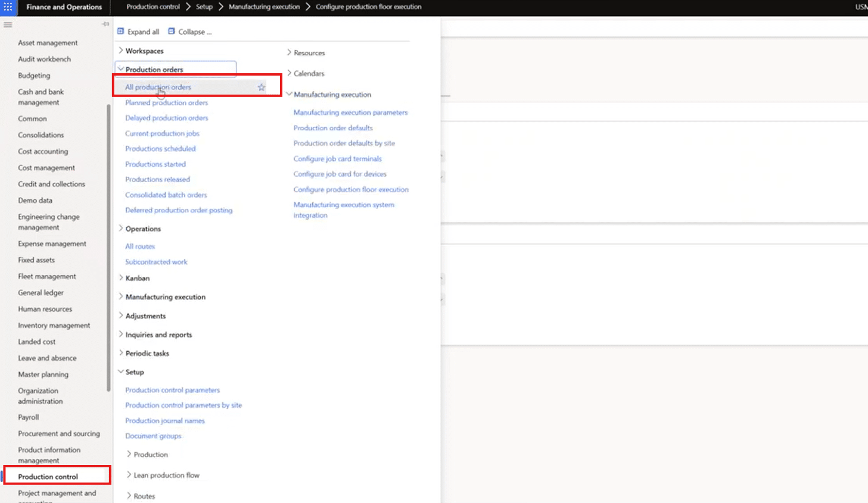Click the pin navigation pane icon
The image size is (868, 503).
(x=105, y=24)
